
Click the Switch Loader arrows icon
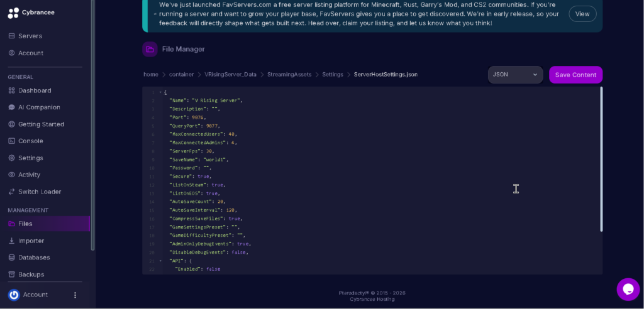(11, 192)
